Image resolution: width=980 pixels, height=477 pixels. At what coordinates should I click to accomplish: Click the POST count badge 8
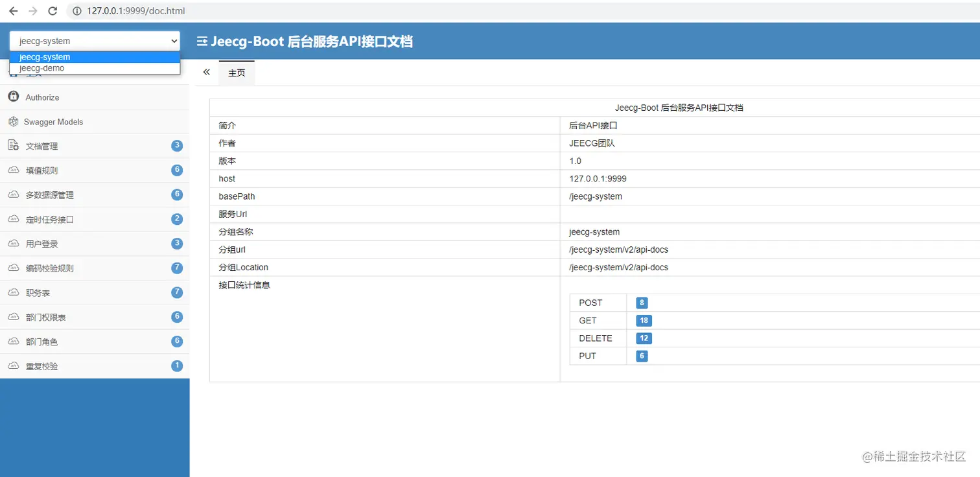pyautogui.click(x=642, y=303)
